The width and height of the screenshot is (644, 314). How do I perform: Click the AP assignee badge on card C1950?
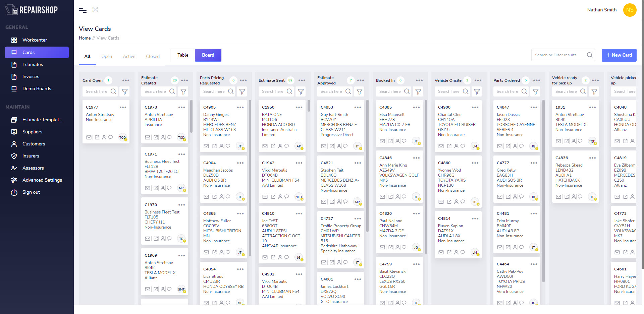(x=299, y=146)
